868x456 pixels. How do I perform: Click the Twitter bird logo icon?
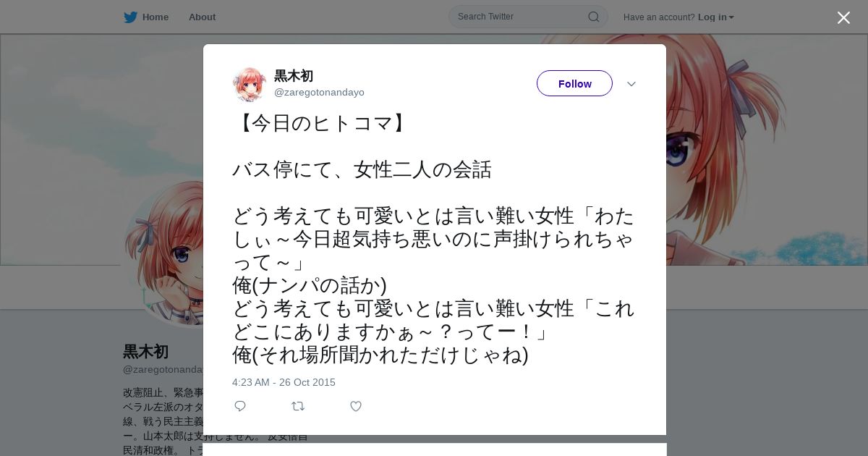pos(130,17)
